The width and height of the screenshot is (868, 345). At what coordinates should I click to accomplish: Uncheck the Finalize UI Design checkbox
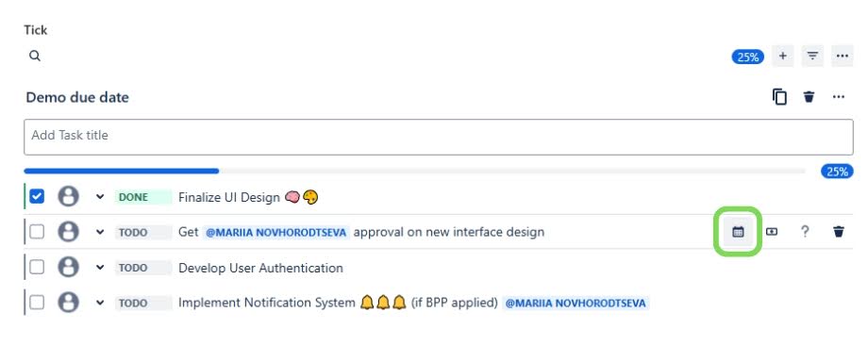tap(37, 197)
